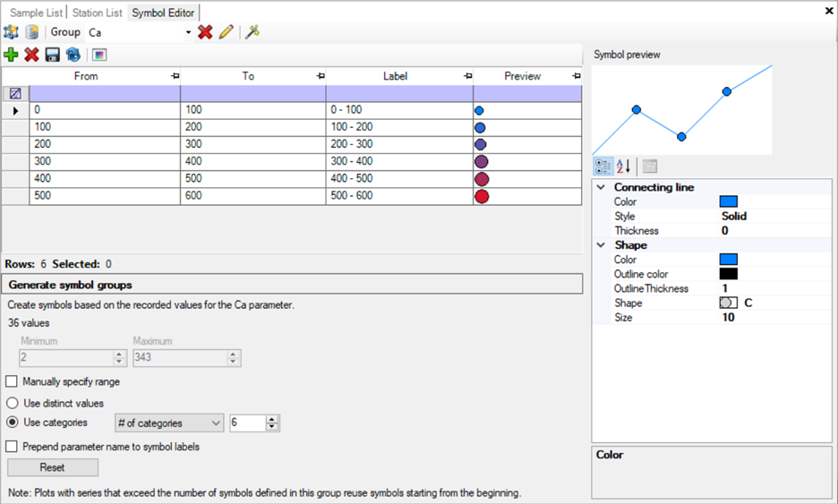This screenshot has width=838, height=504.
Task: Click the To cell with value 600
Action: [x=252, y=196]
